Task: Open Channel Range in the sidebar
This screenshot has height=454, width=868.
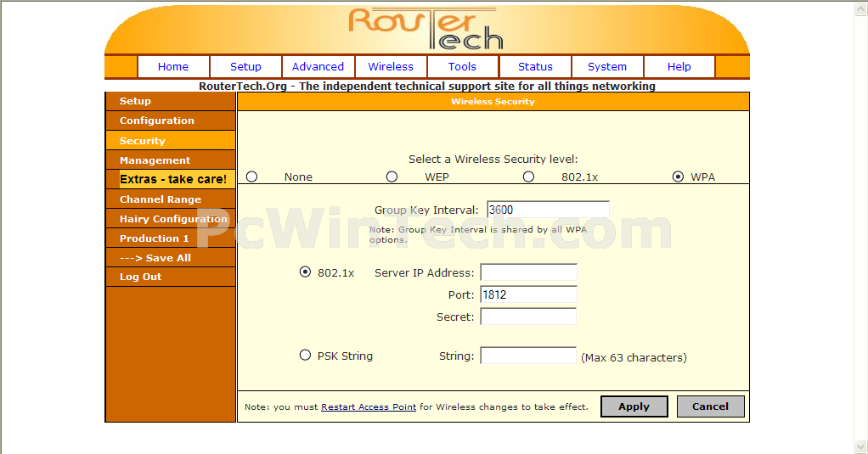Action: (161, 199)
